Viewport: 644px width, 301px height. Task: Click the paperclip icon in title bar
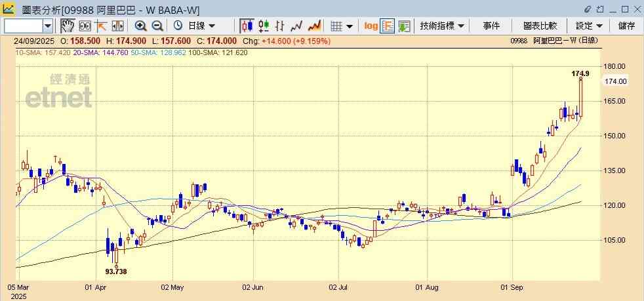[588, 9]
